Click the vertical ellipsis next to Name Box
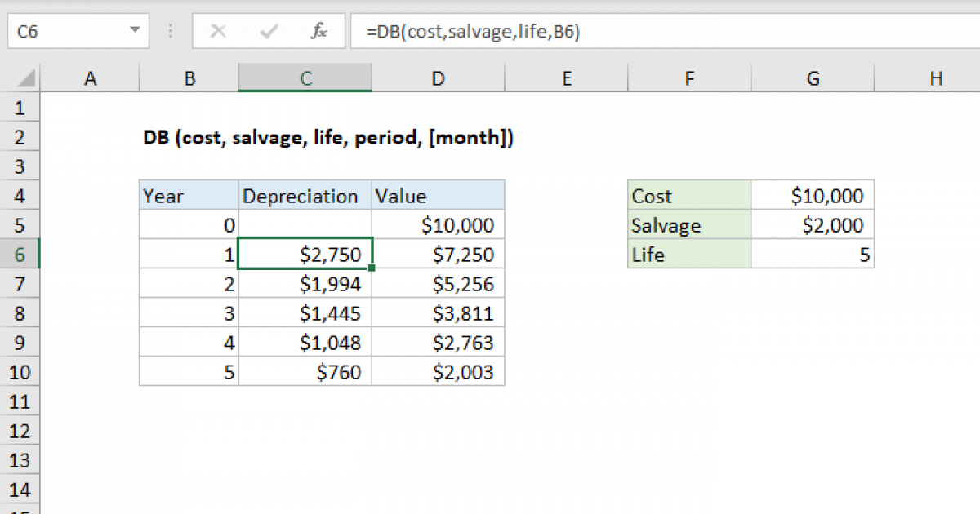 pyautogui.click(x=169, y=31)
